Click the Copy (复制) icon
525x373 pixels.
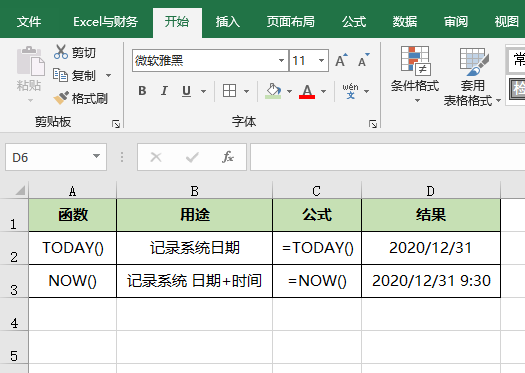pyautogui.click(x=60, y=75)
